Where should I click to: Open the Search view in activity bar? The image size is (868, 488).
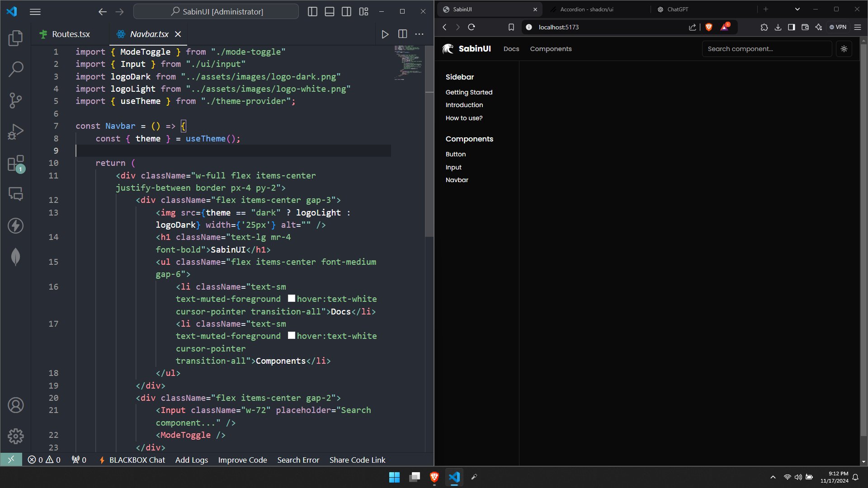click(x=16, y=69)
